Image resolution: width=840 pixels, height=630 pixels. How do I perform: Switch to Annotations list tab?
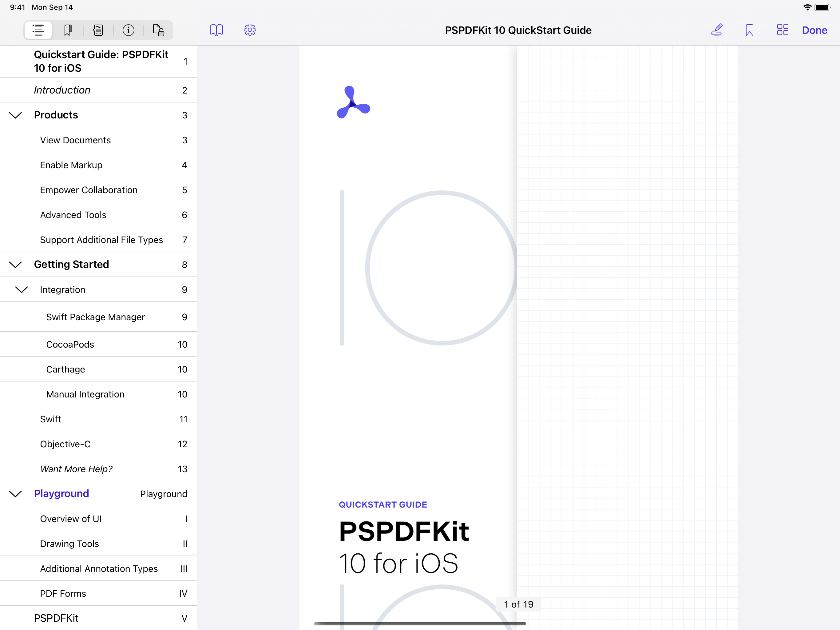coord(98,30)
